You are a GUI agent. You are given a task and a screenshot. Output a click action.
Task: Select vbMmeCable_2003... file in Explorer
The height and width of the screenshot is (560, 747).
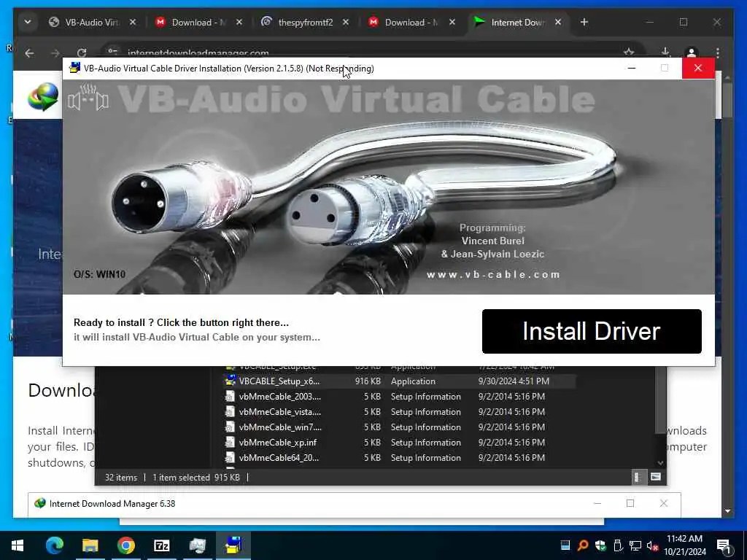(x=280, y=396)
